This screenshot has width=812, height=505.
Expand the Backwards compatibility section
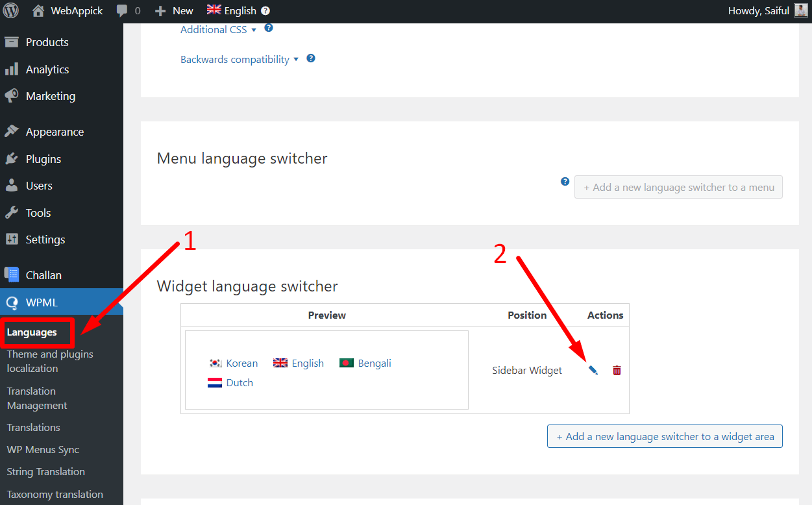240,59
